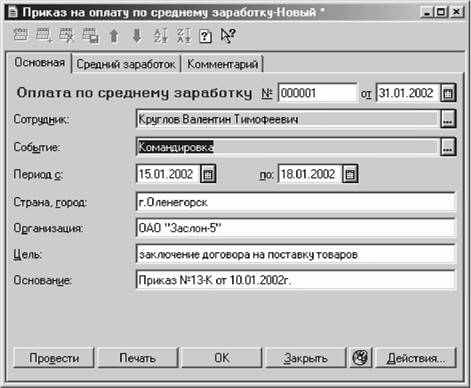The width and height of the screenshot is (471, 388).
Task: Click the OK button
Action: point(221,358)
